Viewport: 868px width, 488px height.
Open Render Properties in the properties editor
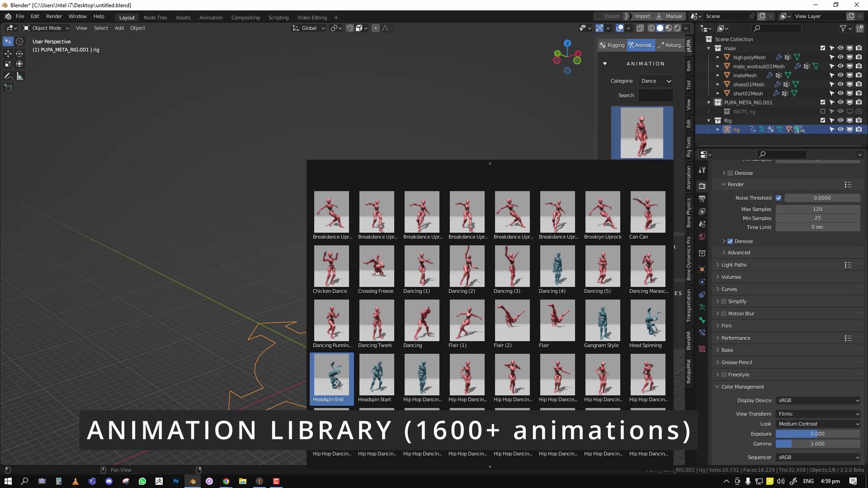702,186
